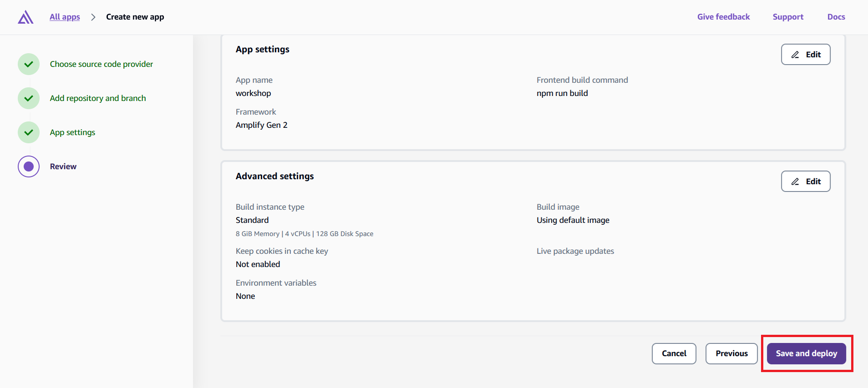Go to App settings step in sidebar
This screenshot has width=868, height=388.
pyautogui.click(x=73, y=132)
